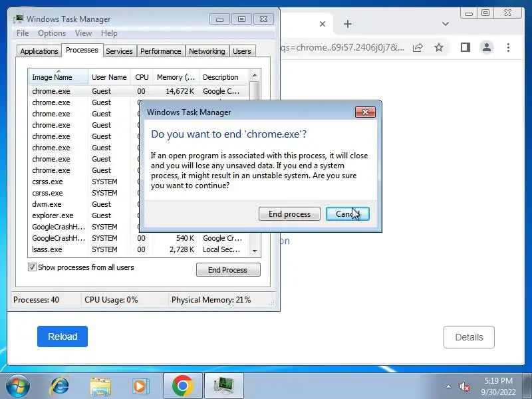The image size is (532, 399).
Task: Click Processes: 40 status bar text
Action: [x=36, y=300]
